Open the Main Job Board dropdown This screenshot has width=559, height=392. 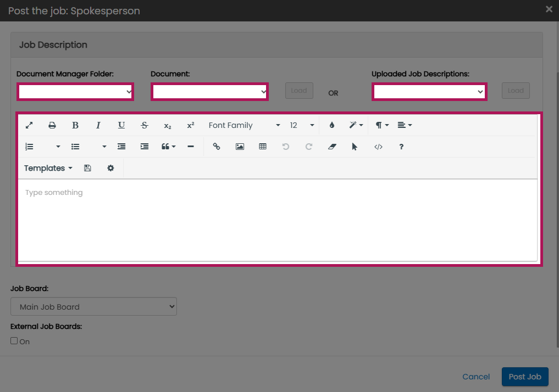coord(94,306)
